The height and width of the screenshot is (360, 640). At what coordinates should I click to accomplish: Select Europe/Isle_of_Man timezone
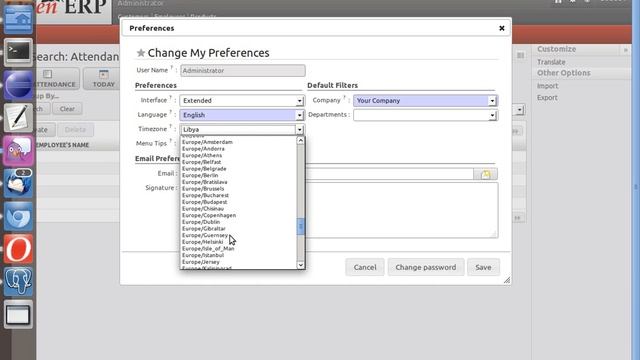tap(208, 249)
